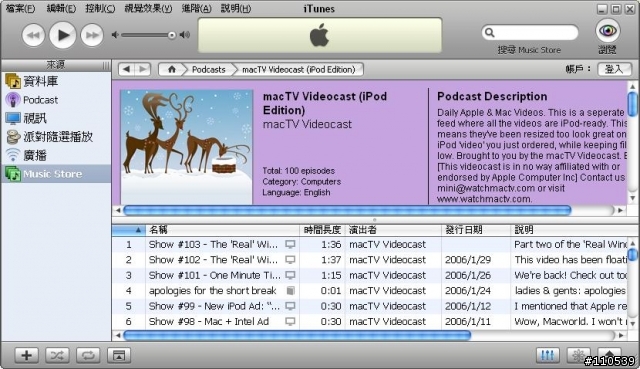This screenshot has height=369, width=640.
Task: Toggle repeat playback
Action: [x=88, y=355]
